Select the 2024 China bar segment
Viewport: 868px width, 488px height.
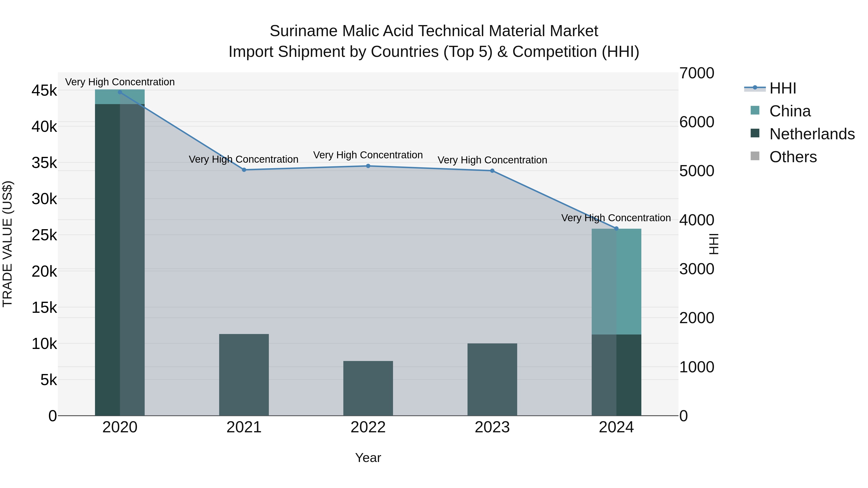[616, 281]
